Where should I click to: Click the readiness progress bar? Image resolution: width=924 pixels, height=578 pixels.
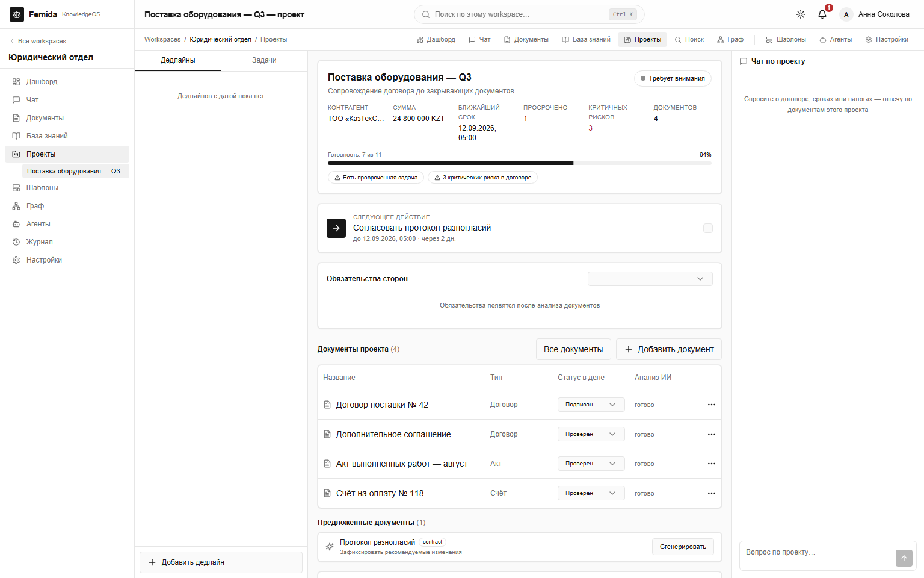pyautogui.click(x=520, y=163)
